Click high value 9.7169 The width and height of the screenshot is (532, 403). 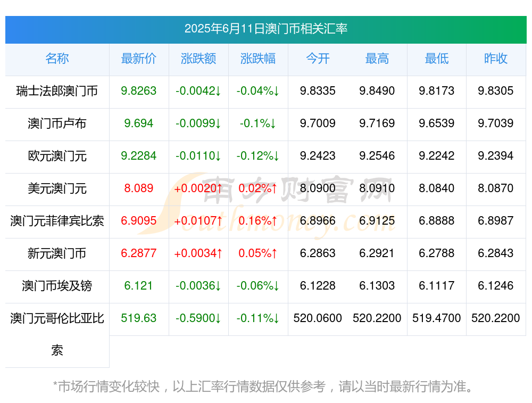377,124
